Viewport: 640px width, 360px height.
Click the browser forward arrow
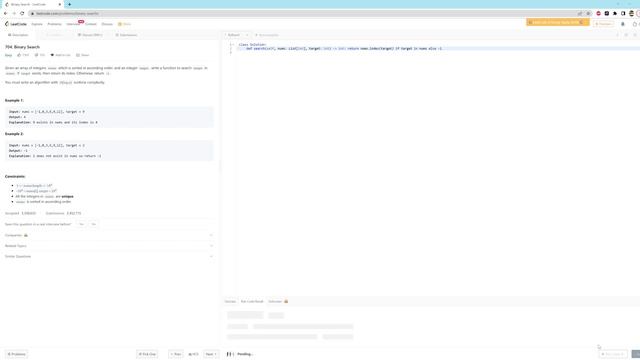click(13, 13)
